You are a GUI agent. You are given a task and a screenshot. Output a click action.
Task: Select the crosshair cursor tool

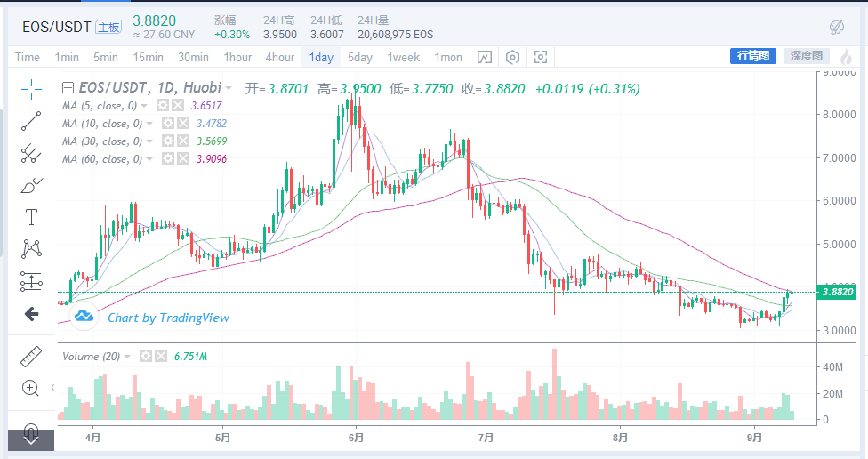point(31,90)
